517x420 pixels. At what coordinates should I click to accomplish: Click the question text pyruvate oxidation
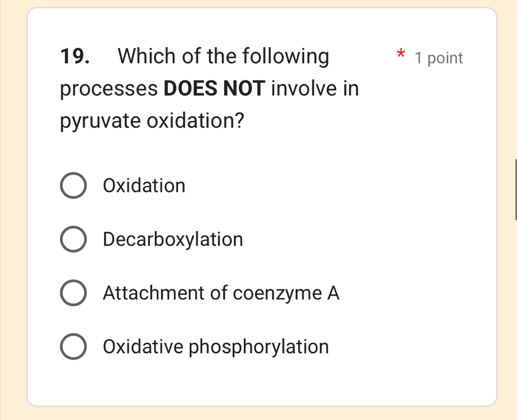151,121
